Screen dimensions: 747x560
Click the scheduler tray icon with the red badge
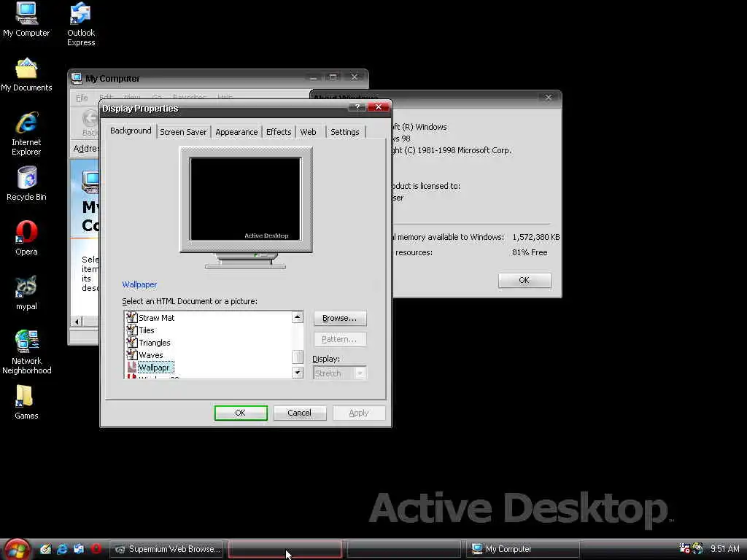pyautogui.click(x=684, y=548)
